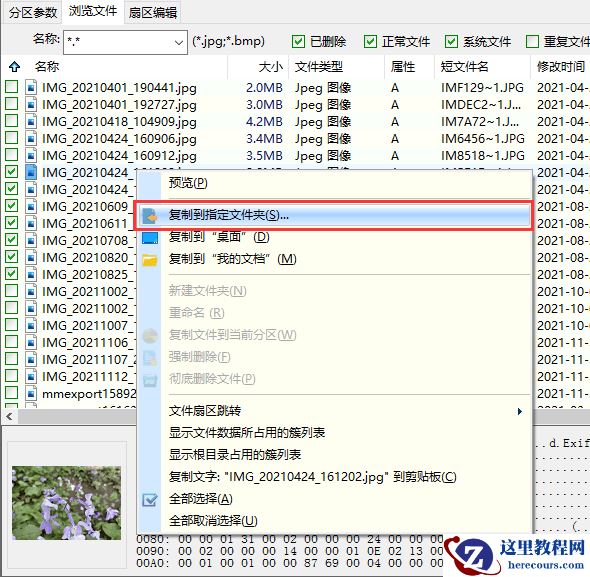The image size is (590, 577).
Task: Check the box for mmexport15892 row
Action: pyautogui.click(x=12, y=393)
